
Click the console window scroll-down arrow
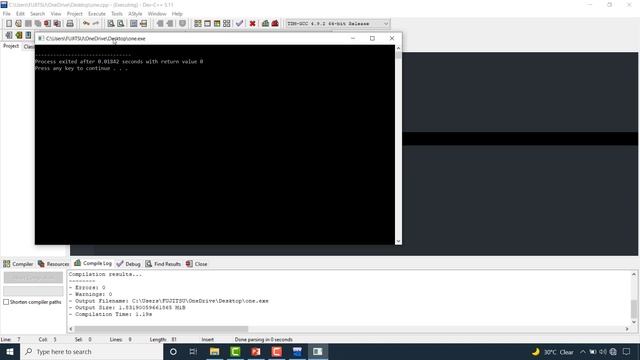click(x=398, y=241)
